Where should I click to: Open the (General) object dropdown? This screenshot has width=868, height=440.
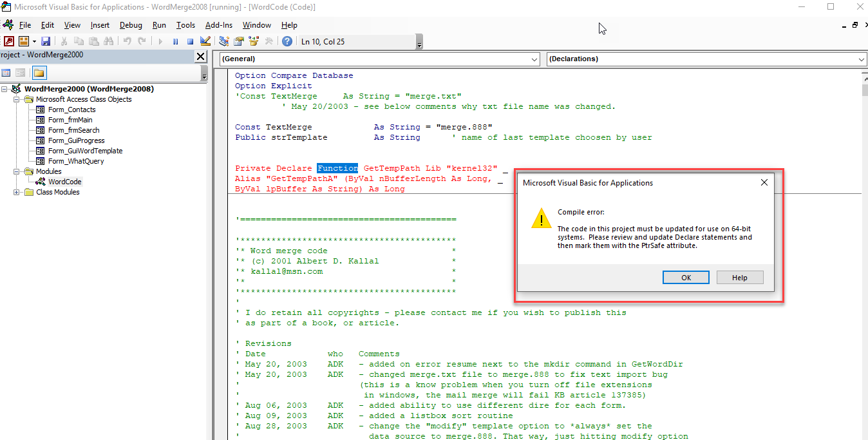534,59
